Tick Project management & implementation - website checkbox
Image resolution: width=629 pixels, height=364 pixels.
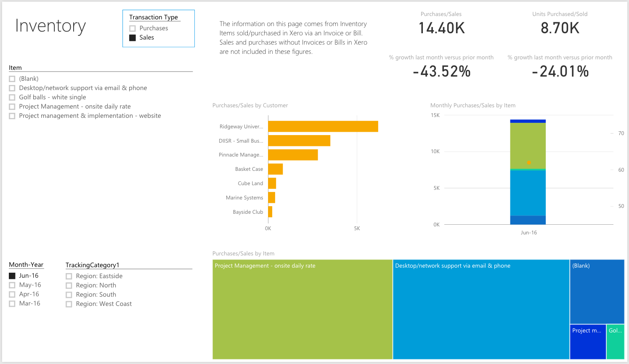[12, 116]
